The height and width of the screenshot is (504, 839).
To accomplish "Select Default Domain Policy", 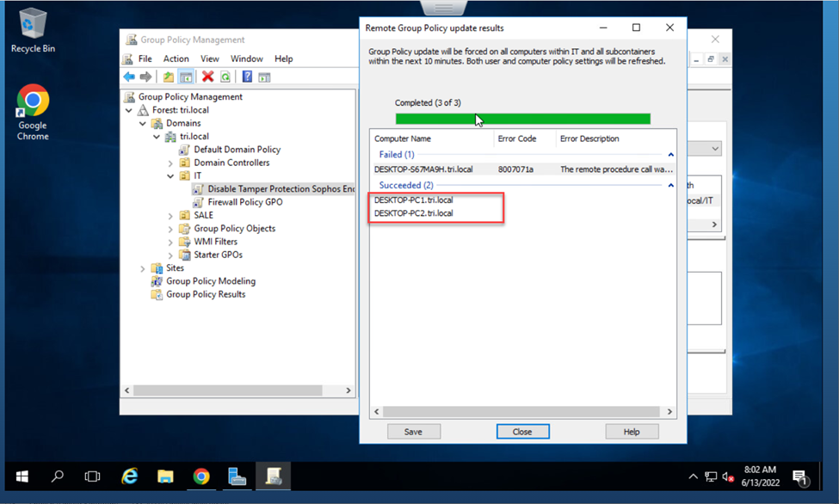I will 237,150.
